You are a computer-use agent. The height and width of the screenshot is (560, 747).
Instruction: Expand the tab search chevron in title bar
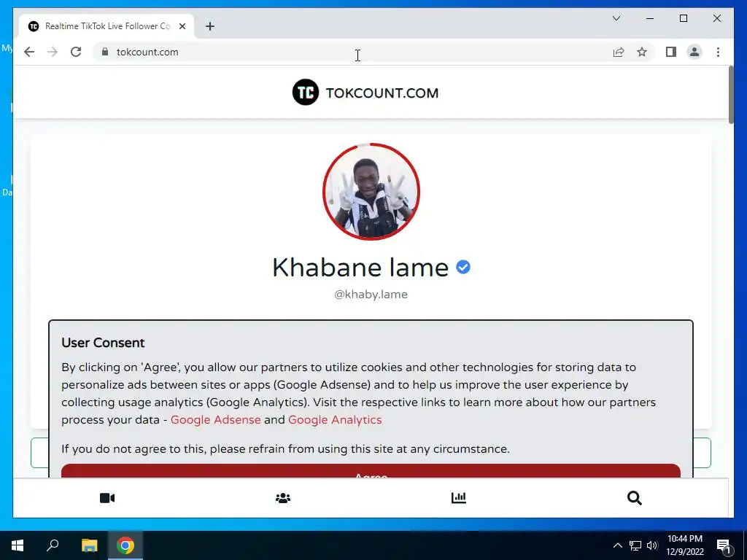tap(616, 18)
